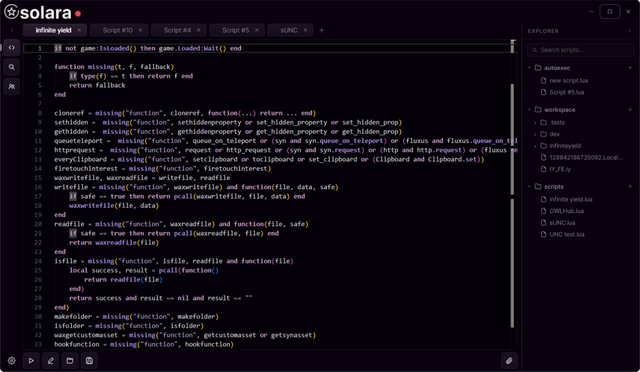Expand the dex folder
The image size is (640, 372).
tap(535, 134)
